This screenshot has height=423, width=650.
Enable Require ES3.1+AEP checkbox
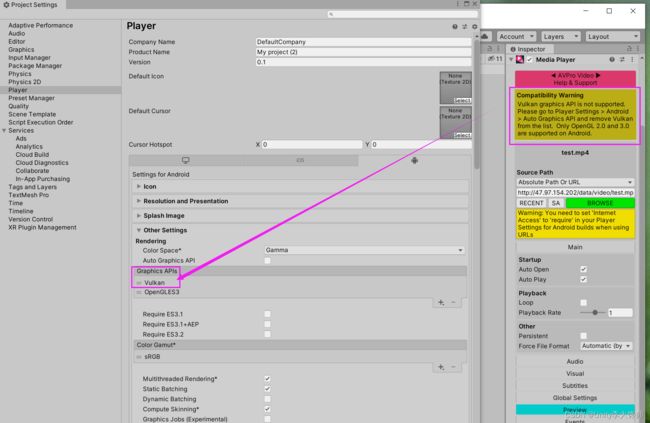pos(267,324)
